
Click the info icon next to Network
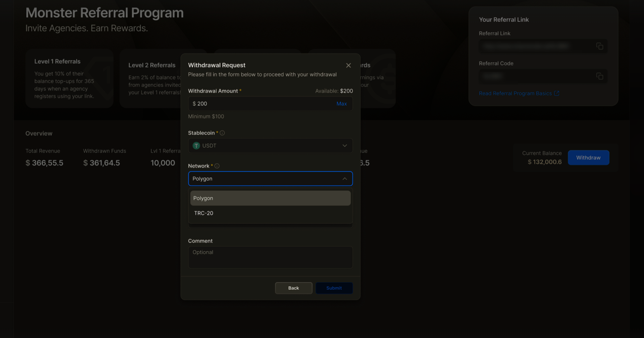pos(217,166)
